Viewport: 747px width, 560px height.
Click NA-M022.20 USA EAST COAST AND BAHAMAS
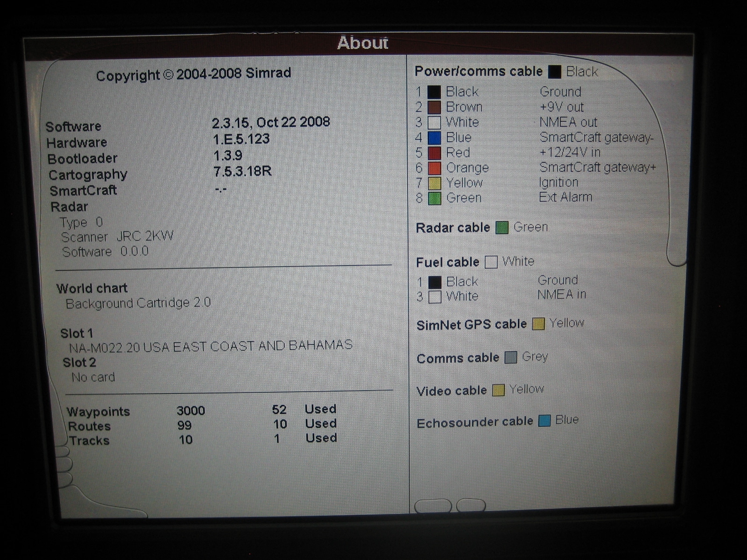pyautogui.click(x=211, y=346)
